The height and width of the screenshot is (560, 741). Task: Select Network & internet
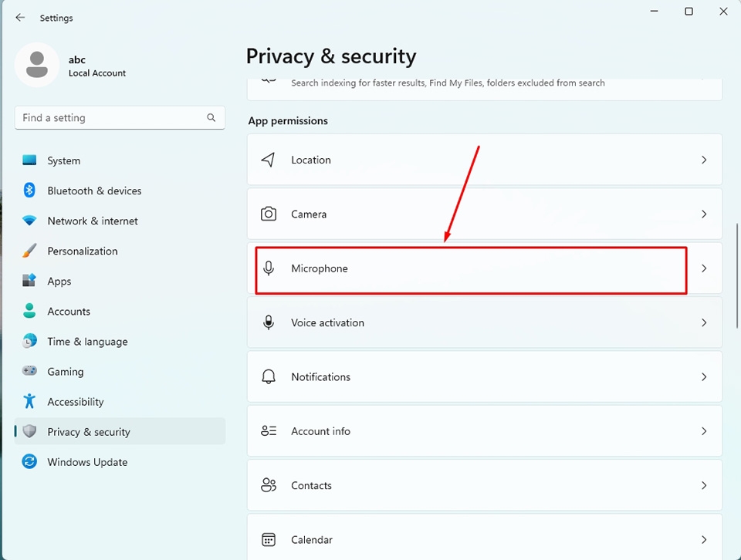pos(120,221)
